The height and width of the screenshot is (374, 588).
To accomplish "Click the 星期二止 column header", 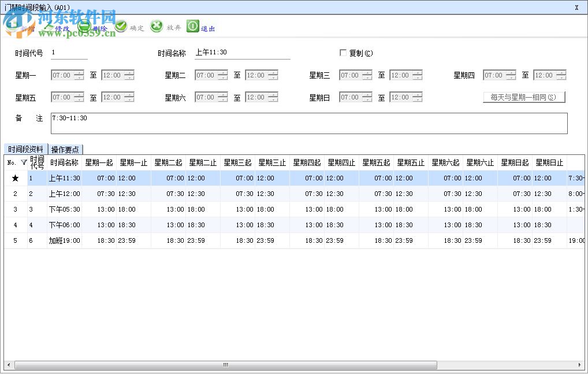I will tap(203, 162).
